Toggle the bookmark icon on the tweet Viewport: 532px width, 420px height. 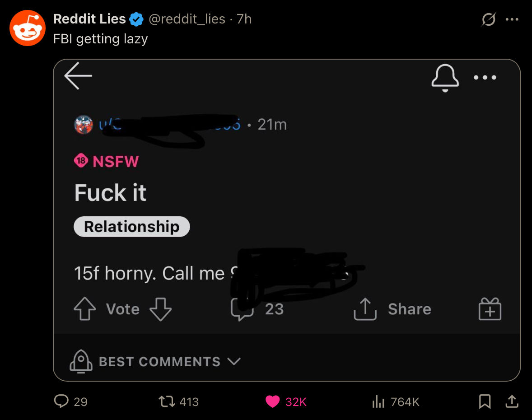pos(485,401)
